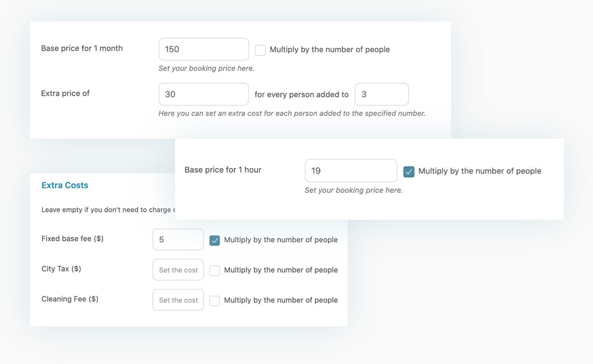Edit the Fixed base fee amount field

tap(178, 239)
